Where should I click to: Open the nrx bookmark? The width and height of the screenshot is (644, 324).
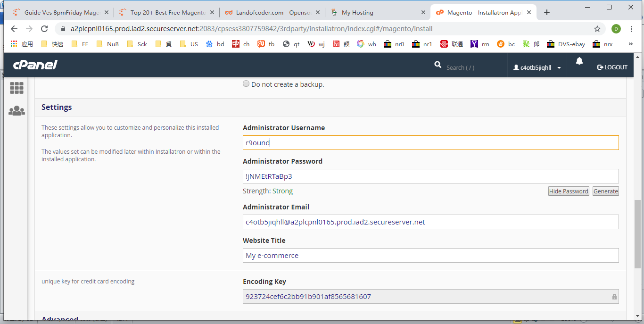(603, 44)
